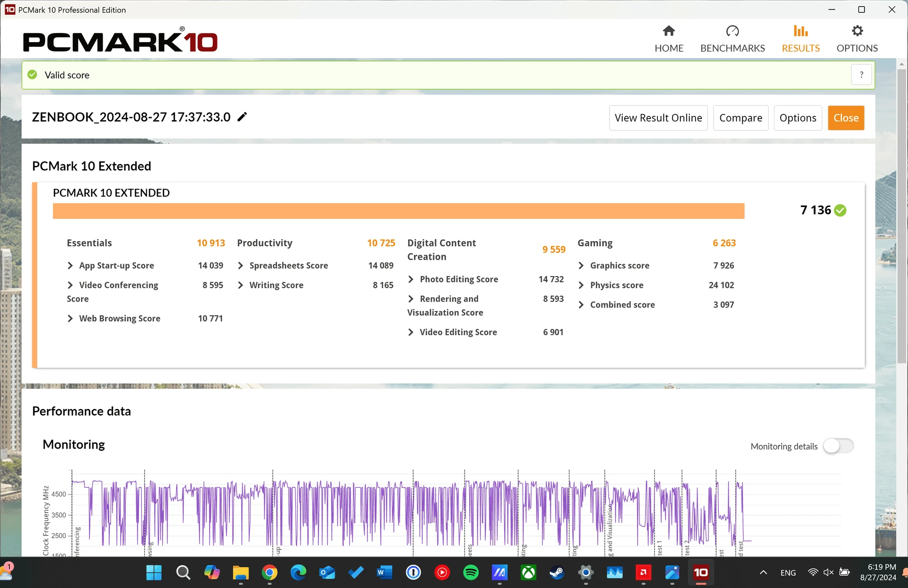Click the Productivity score 10 725
Image resolution: width=908 pixels, height=588 pixels.
pyautogui.click(x=381, y=243)
